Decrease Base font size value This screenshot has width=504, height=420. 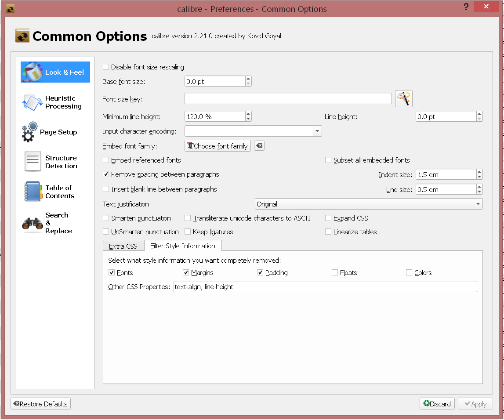coord(248,84)
